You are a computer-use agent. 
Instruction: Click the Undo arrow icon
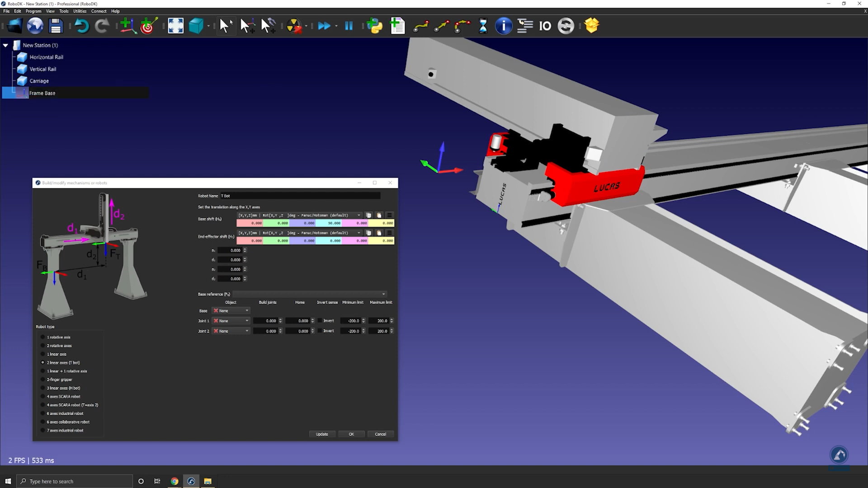click(x=81, y=26)
